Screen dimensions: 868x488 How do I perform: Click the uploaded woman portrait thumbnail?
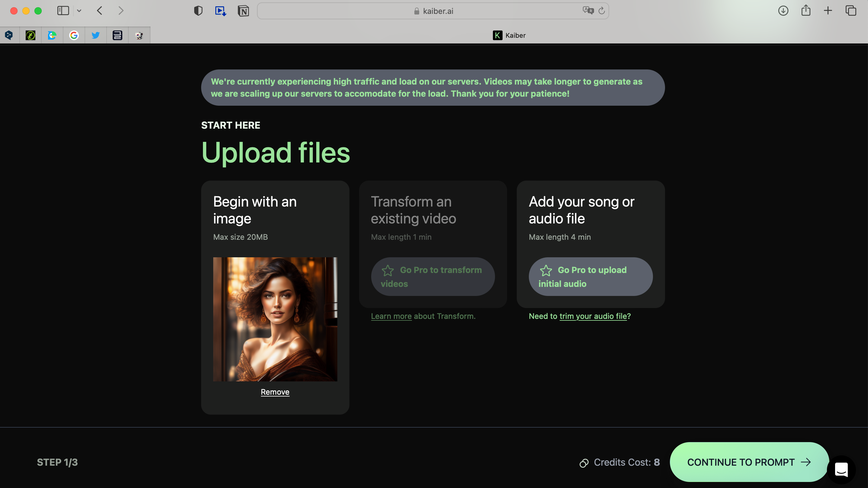(x=275, y=319)
